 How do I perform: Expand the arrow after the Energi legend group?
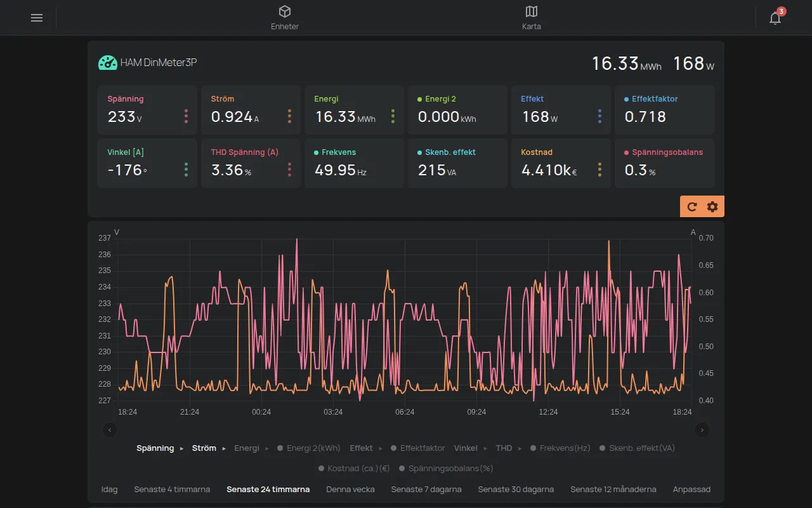coord(267,448)
